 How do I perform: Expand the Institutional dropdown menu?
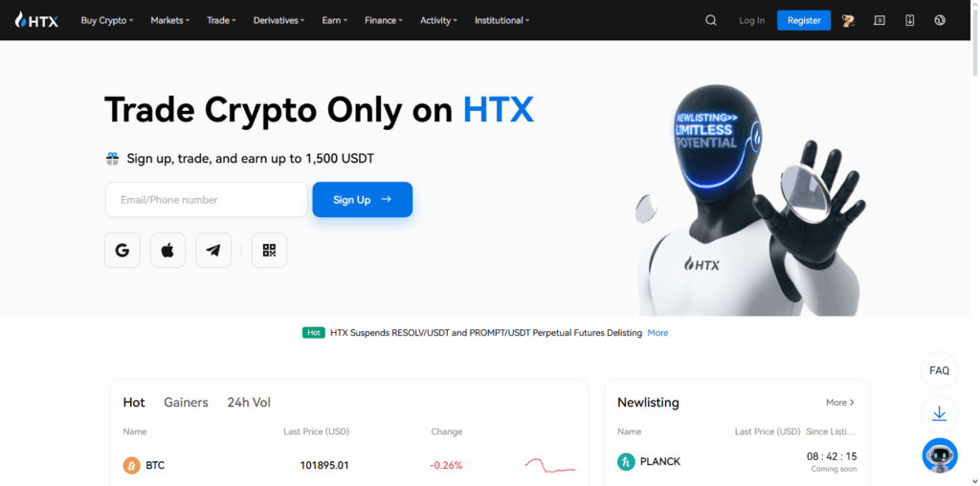501,20
